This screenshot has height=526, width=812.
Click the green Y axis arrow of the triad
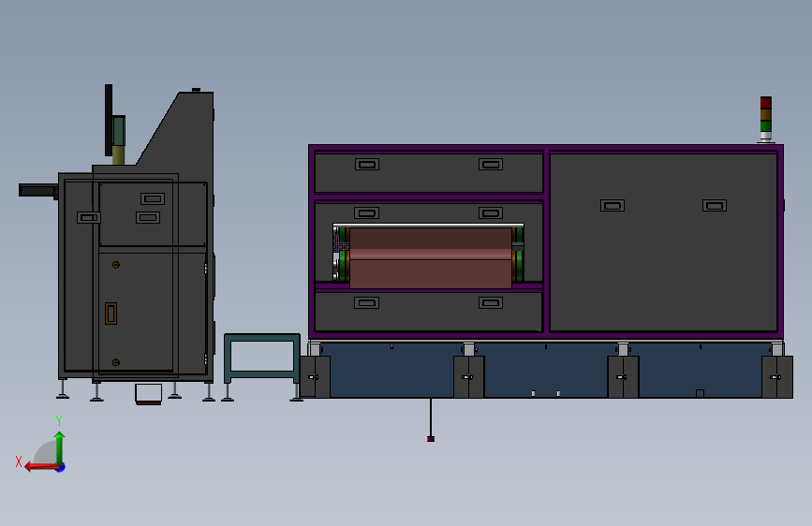tap(60, 448)
